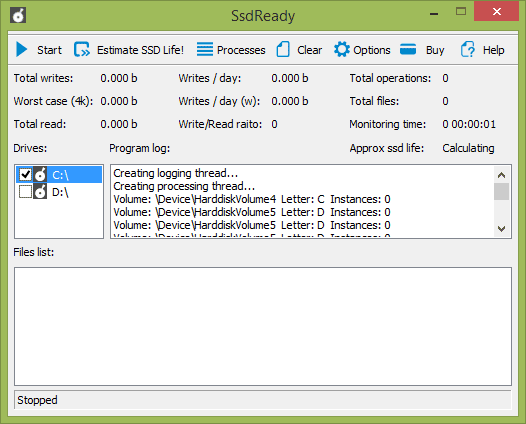Image resolution: width=526 pixels, height=424 pixels.
Task: Open the Processes text button
Action: (241, 50)
